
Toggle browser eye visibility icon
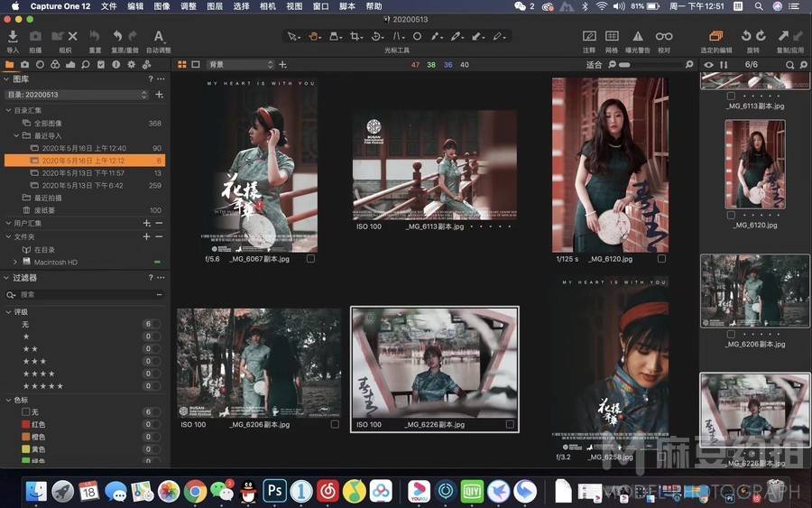tap(708, 65)
